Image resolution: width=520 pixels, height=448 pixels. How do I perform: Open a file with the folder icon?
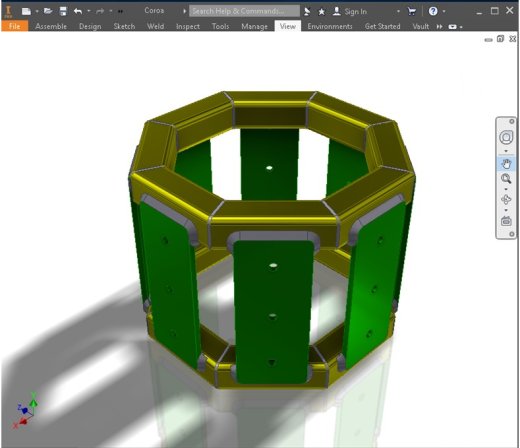(x=48, y=11)
